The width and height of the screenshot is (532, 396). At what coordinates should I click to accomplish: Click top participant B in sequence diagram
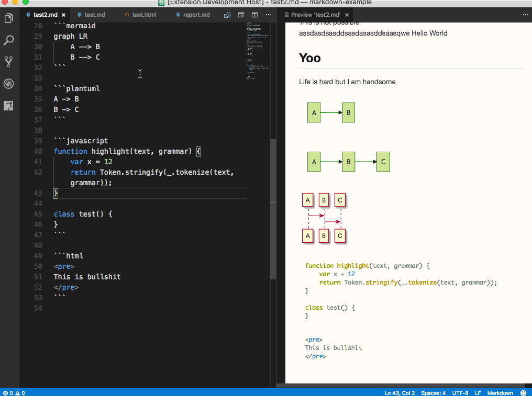coord(324,200)
